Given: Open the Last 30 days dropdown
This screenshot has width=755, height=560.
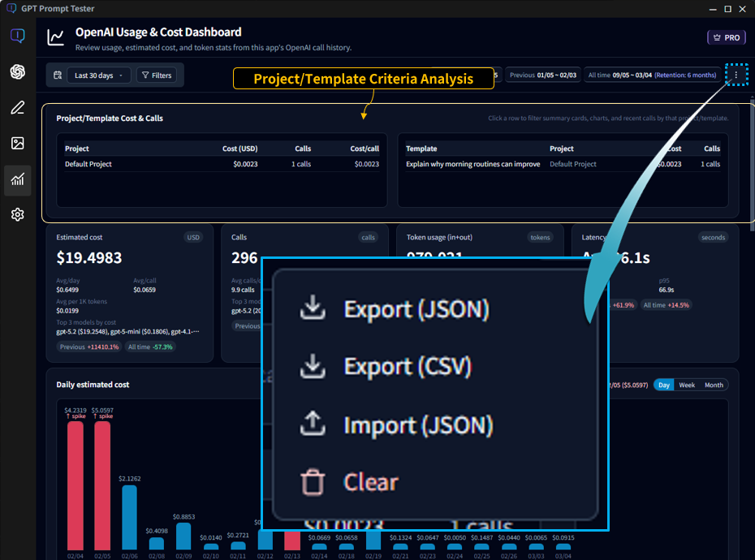Looking at the screenshot, I should [x=100, y=75].
